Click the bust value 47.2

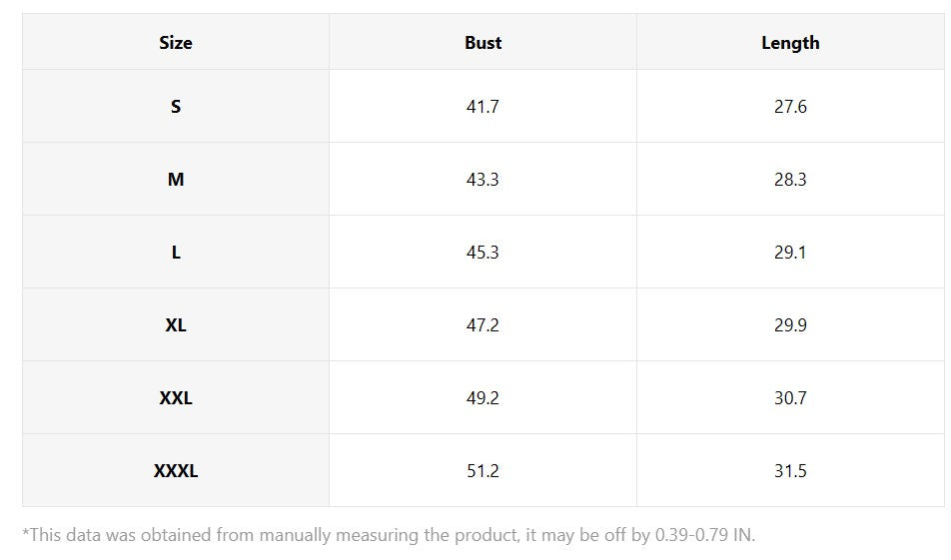[x=482, y=324]
